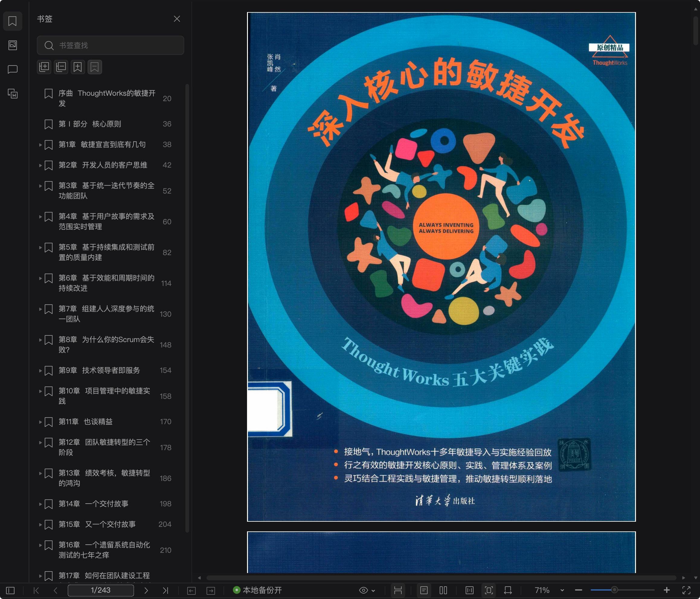Expand the 第6章 bookmark
This screenshot has width=700, height=599.
40,278
